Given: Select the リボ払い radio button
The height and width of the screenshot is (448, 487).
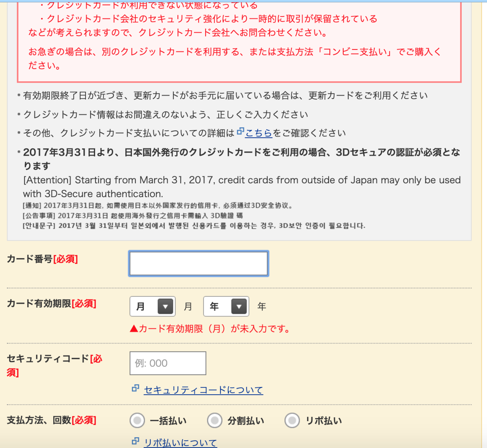Looking at the screenshot, I should [x=292, y=420].
